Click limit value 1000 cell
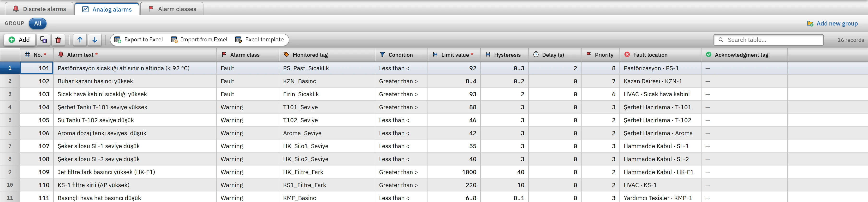Viewport: 868px width, 202px height. coord(454,172)
